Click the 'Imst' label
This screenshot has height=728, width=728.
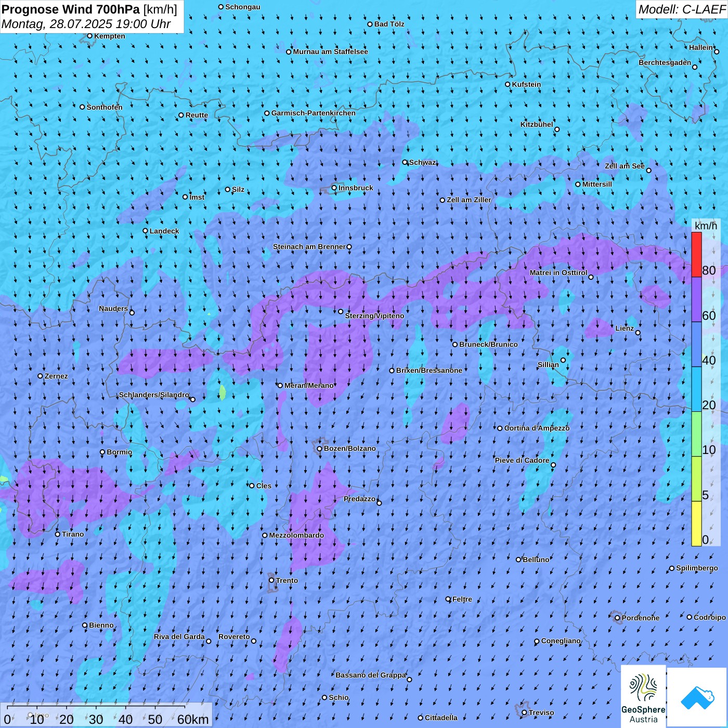(197, 197)
